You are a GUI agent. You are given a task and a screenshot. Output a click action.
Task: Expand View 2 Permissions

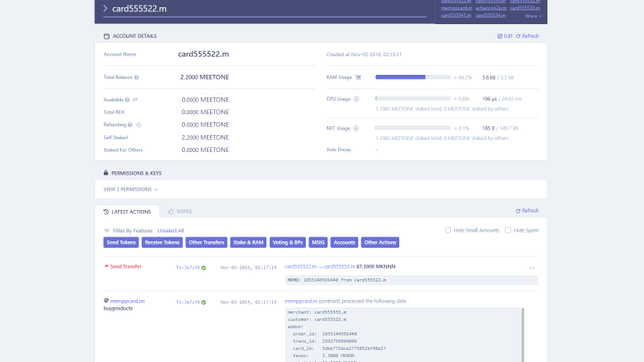[x=130, y=189]
